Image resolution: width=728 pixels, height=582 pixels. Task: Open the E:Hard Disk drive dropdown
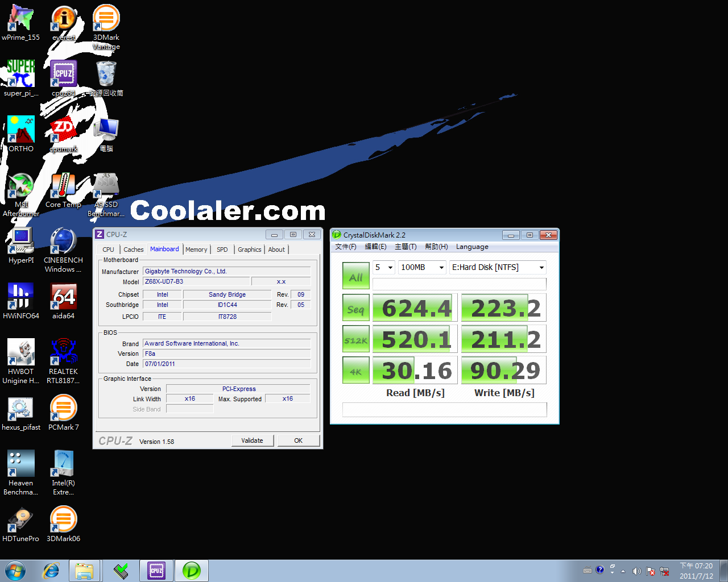tap(498, 267)
